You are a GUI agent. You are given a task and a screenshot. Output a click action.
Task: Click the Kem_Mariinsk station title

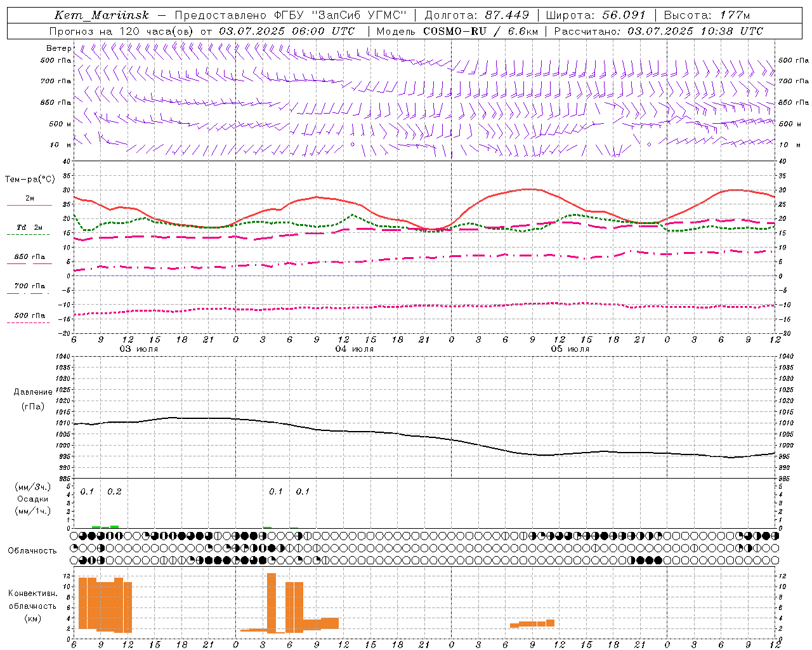click(x=101, y=15)
